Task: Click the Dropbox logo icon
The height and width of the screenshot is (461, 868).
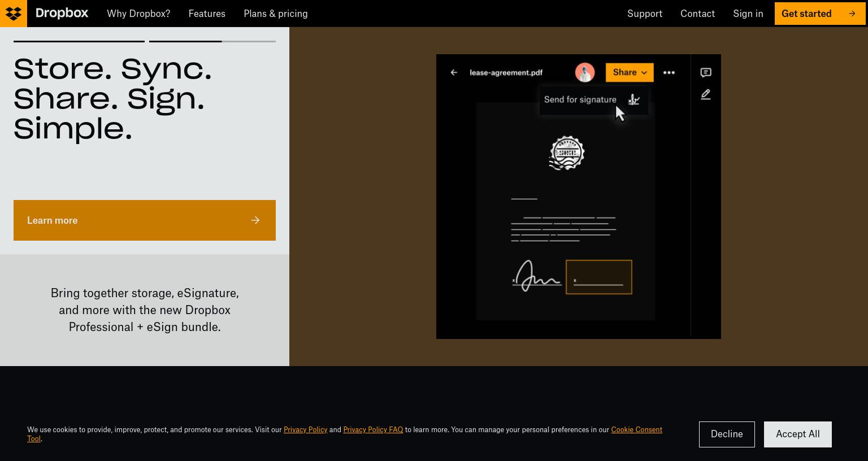Action: point(14,14)
